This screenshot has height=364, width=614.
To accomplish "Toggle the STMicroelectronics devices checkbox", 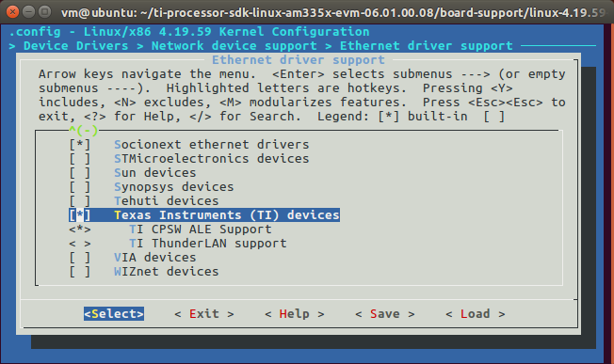I will 80,159.
